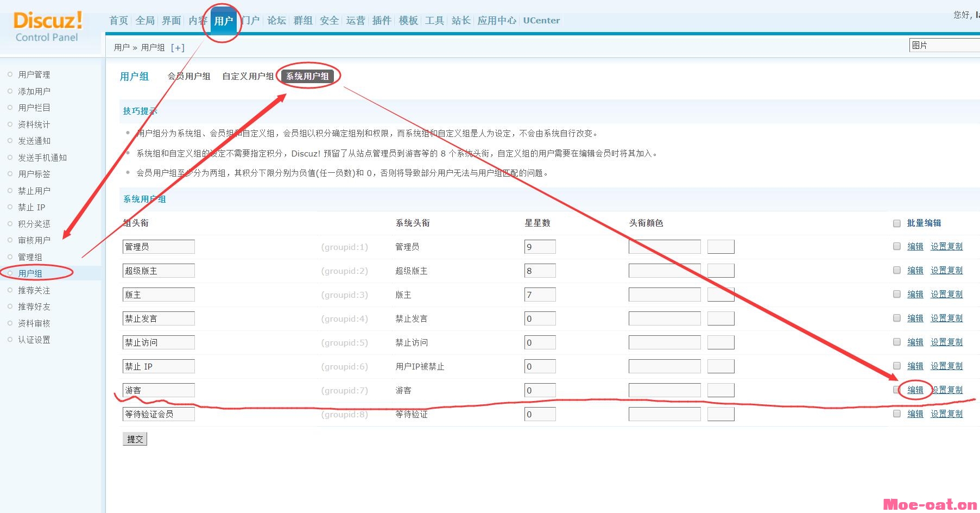This screenshot has width=980, height=513.
Task: Focus the search field containing 图片
Action: 945,45
